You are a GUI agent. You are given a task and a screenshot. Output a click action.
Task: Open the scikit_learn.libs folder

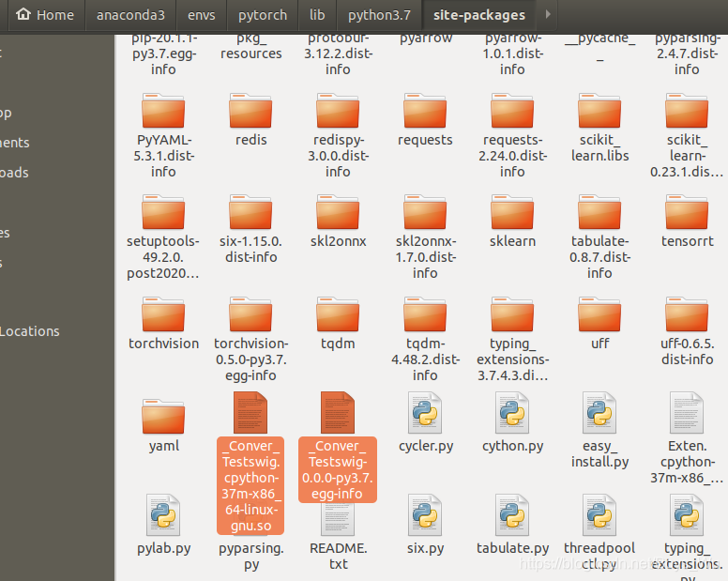coord(599,111)
